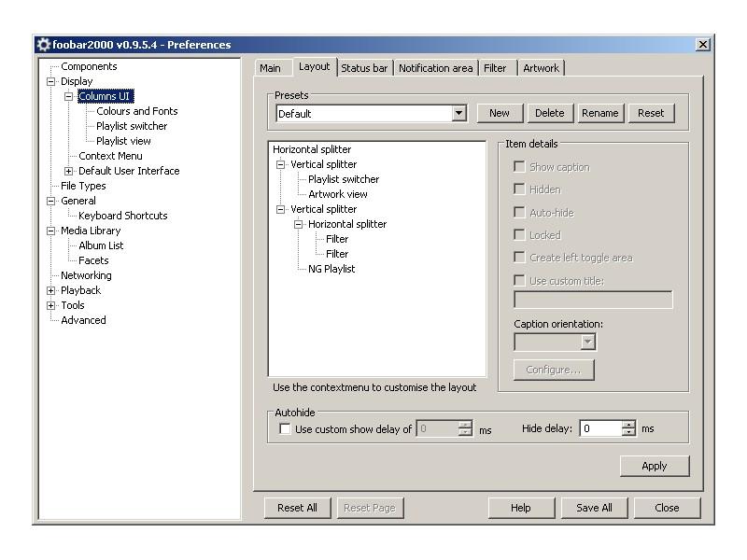Select NG Playlist in layout tree

(x=331, y=269)
